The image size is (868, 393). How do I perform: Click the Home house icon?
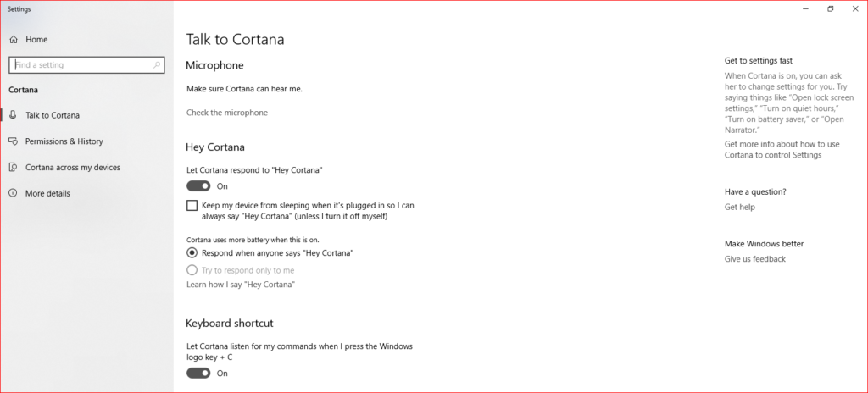14,39
